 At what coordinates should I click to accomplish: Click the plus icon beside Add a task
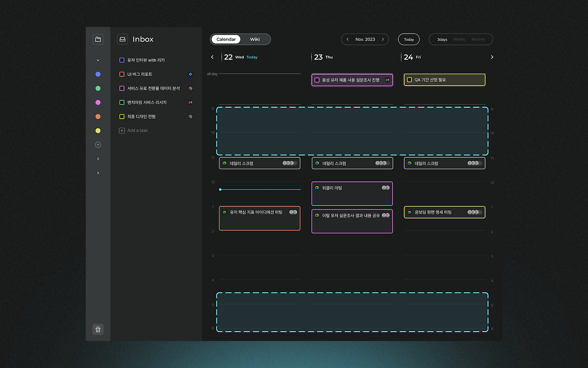click(122, 131)
